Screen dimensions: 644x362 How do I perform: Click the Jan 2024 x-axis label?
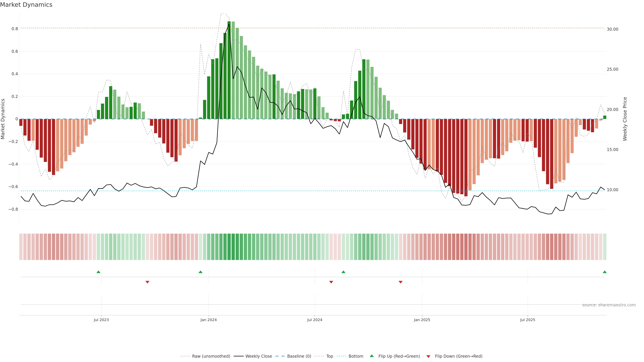(x=208, y=320)
